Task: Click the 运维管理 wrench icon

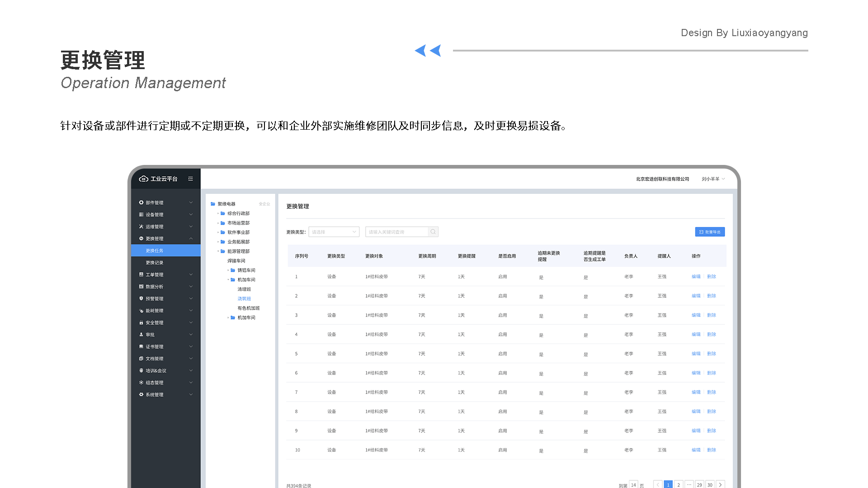Action: click(141, 226)
